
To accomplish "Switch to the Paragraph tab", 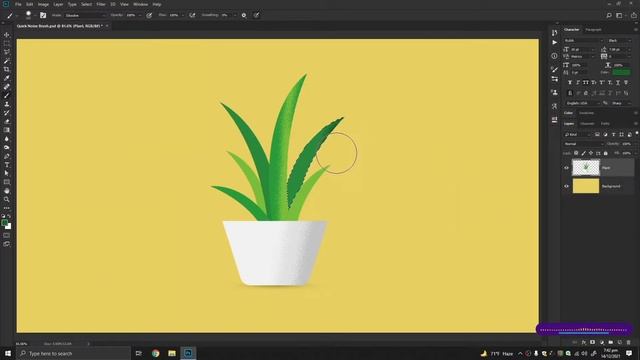I will tap(593, 30).
